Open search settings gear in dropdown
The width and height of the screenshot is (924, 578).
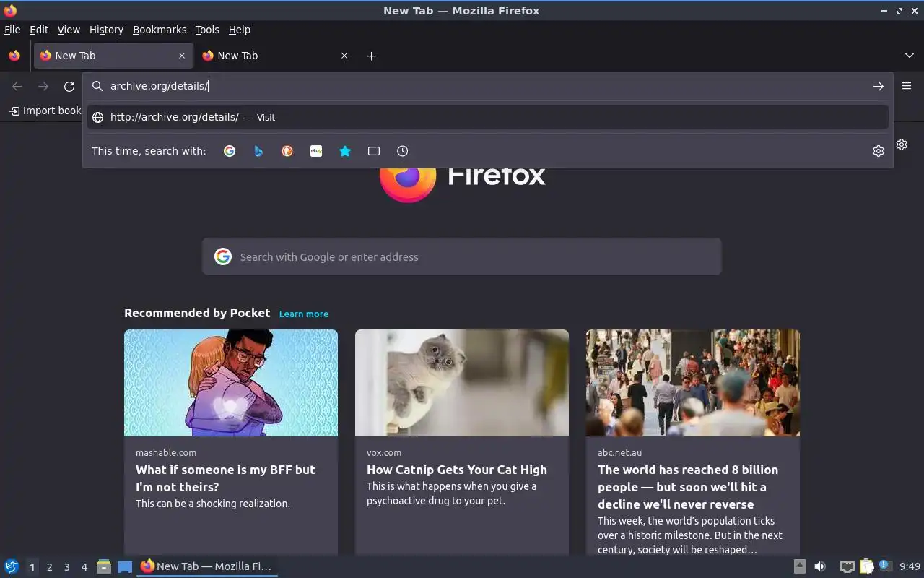click(879, 151)
